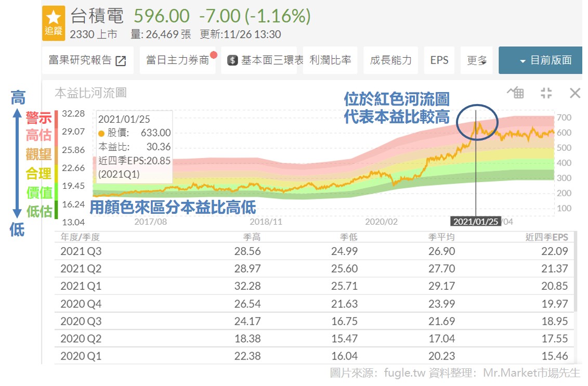The height and width of the screenshot is (386, 588).
Task: Click the 年度/季度 column header
Action: tap(80, 237)
